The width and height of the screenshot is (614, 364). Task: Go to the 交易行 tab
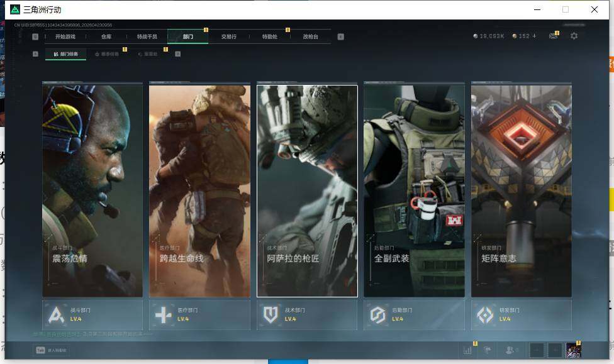[229, 36]
